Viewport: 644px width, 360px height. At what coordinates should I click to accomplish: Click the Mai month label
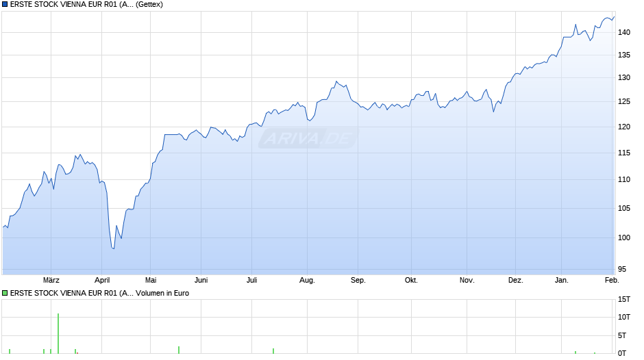pyautogui.click(x=150, y=280)
